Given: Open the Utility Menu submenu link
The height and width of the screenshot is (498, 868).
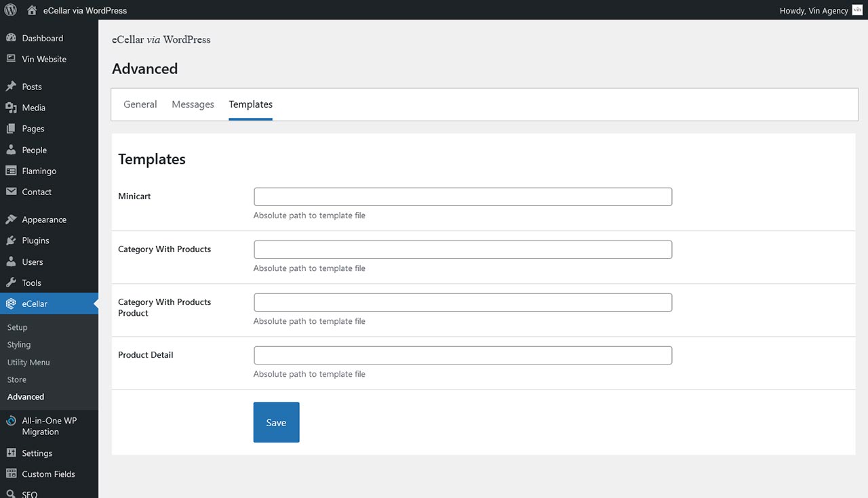Looking at the screenshot, I should pyautogui.click(x=28, y=362).
